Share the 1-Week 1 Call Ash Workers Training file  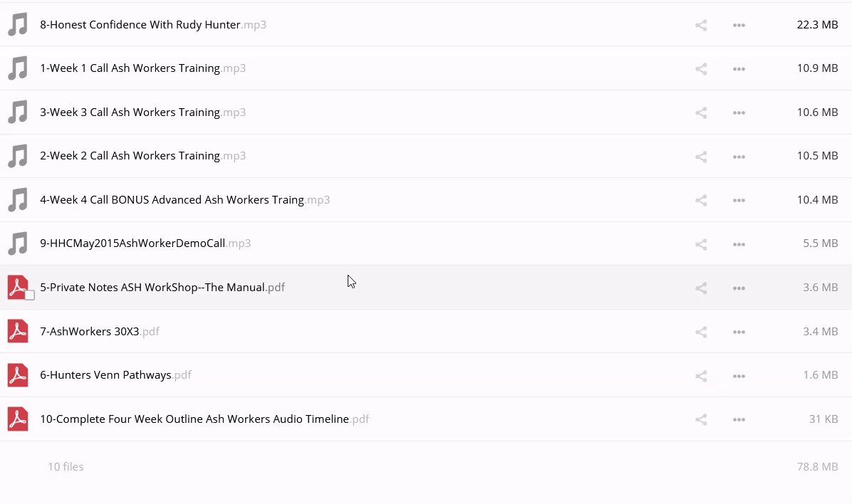pos(701,69)
